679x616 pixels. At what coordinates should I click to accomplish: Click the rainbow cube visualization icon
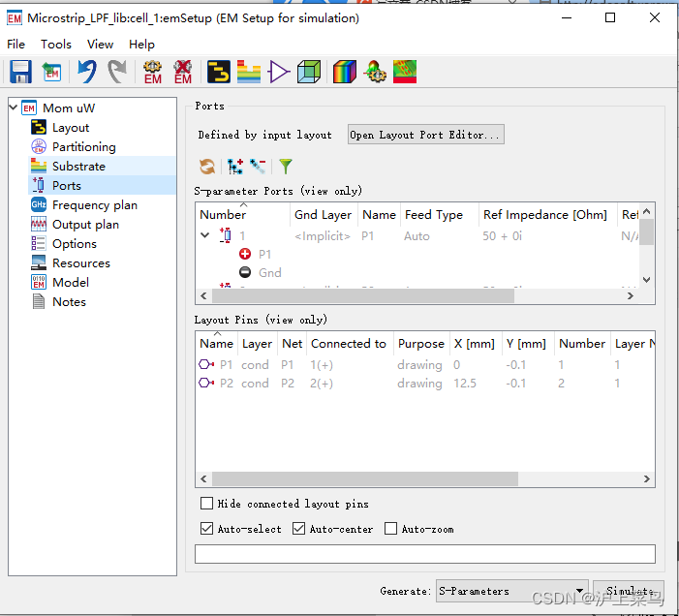345,72
